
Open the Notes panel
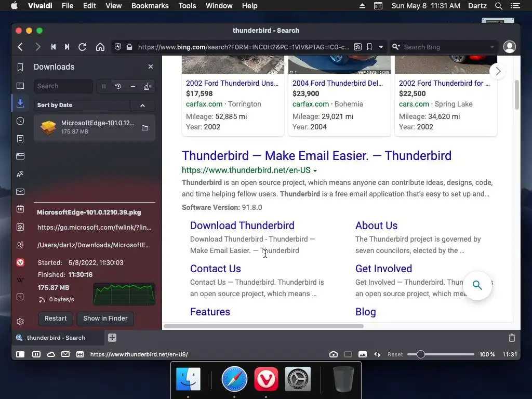tap(20, 139)
